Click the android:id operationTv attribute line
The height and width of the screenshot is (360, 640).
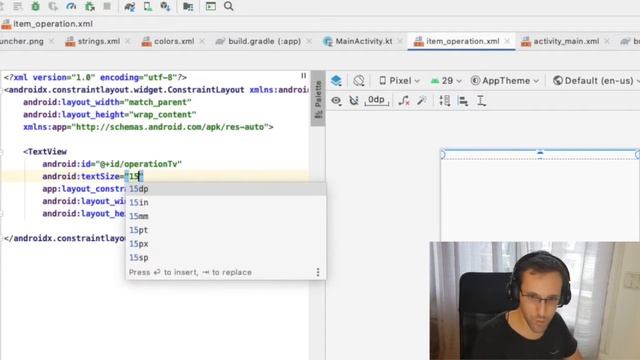click(112, 164)
